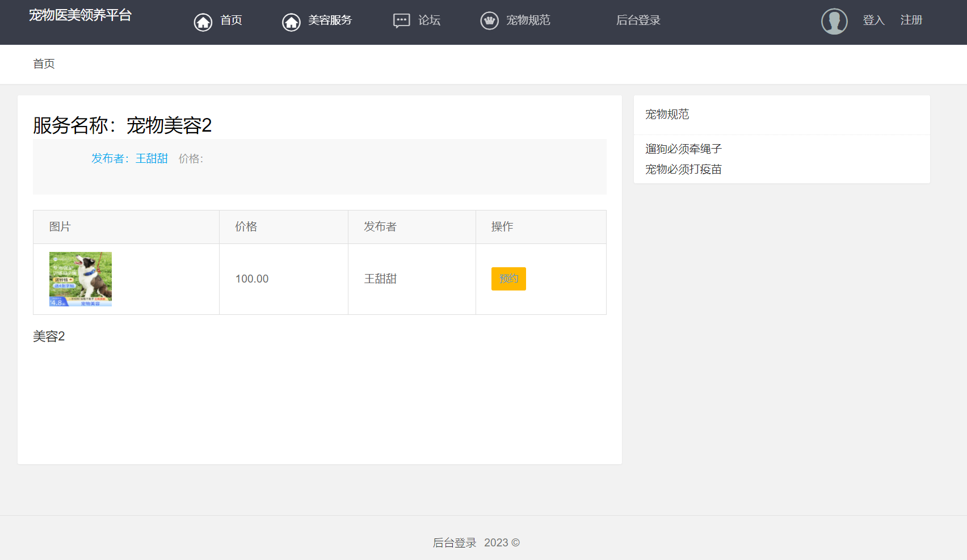Screen dimensions: 967x560
Task: Open the 遛狗必须牵绳子 rule article
Action: point(683,149)
